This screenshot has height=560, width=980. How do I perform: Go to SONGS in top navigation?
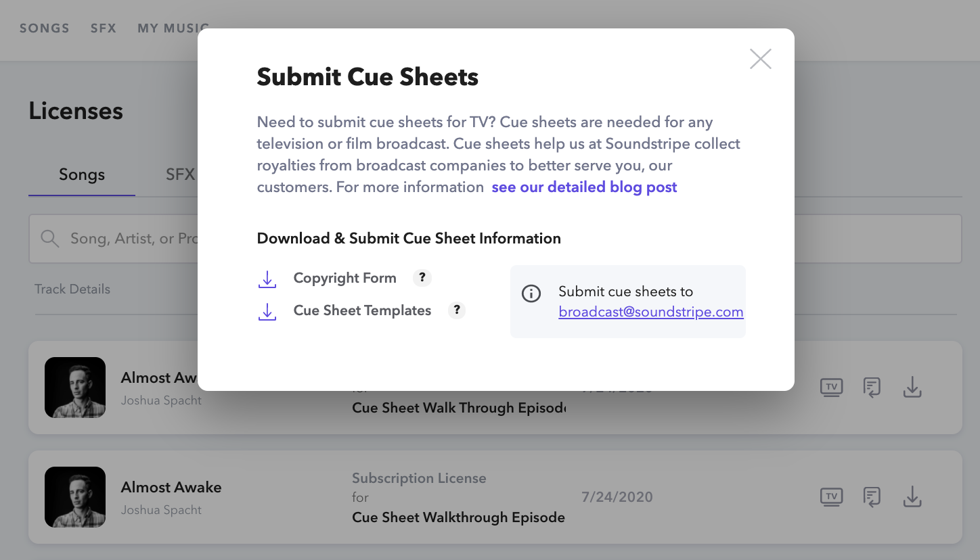[x=45, y=28]
